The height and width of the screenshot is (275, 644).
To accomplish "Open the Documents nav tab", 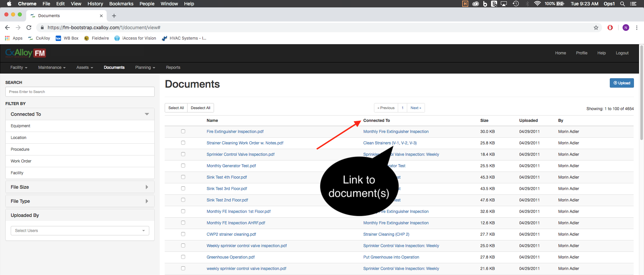I will coord(114,67).
